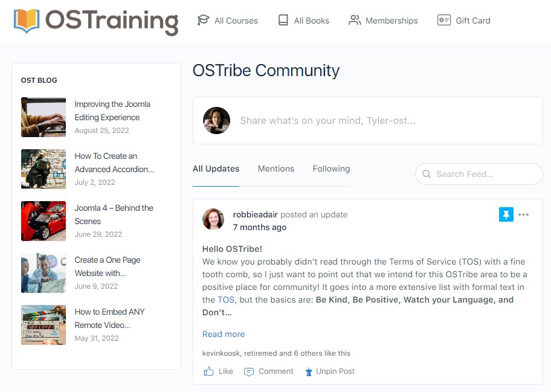This screenshot has height=392, width=551.
Task: Switch to the Following tab
Action: click(x=331, y=169)
